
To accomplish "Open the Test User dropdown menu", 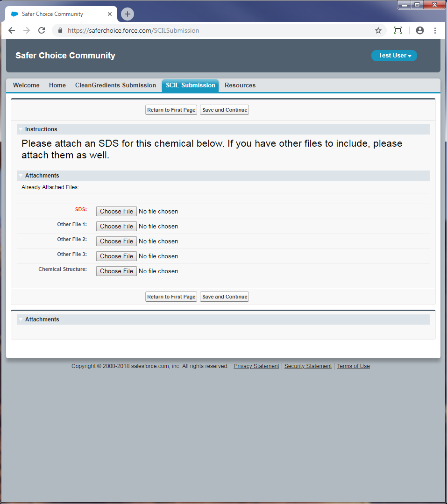I will pyautogui.click(x=394, y=56).
